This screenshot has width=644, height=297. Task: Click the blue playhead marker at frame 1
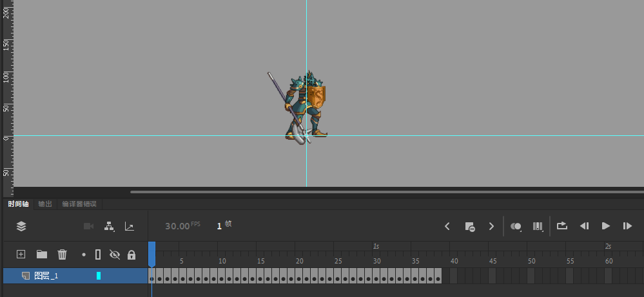pyautogui.click(x=151, y=254)
